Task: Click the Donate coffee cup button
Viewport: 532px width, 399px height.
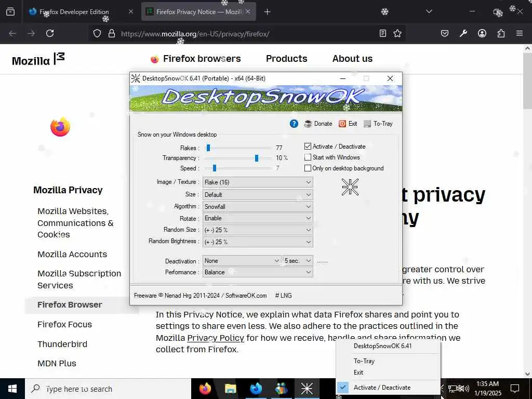Action: pos(318,124)
